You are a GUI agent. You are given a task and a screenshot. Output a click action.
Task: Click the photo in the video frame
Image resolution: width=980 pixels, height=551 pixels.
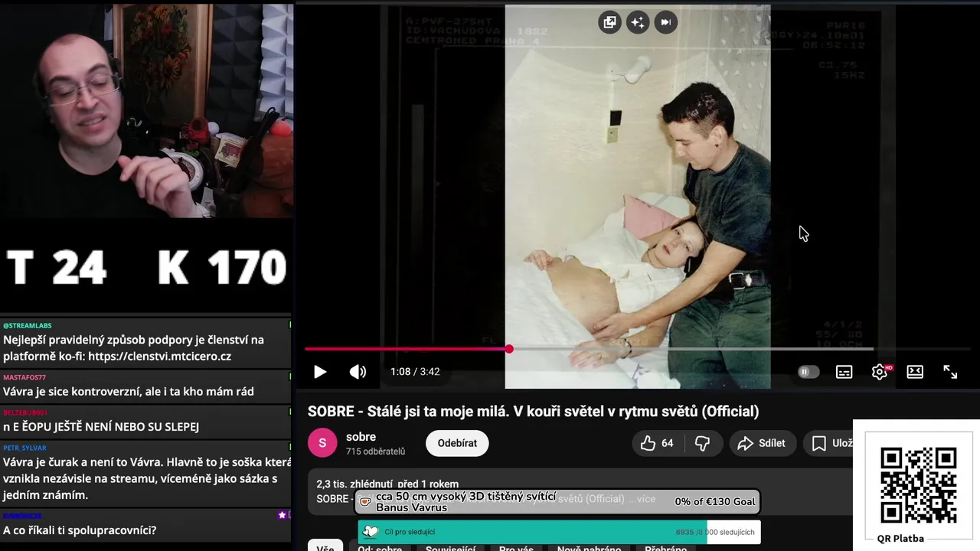coord(637,197)
